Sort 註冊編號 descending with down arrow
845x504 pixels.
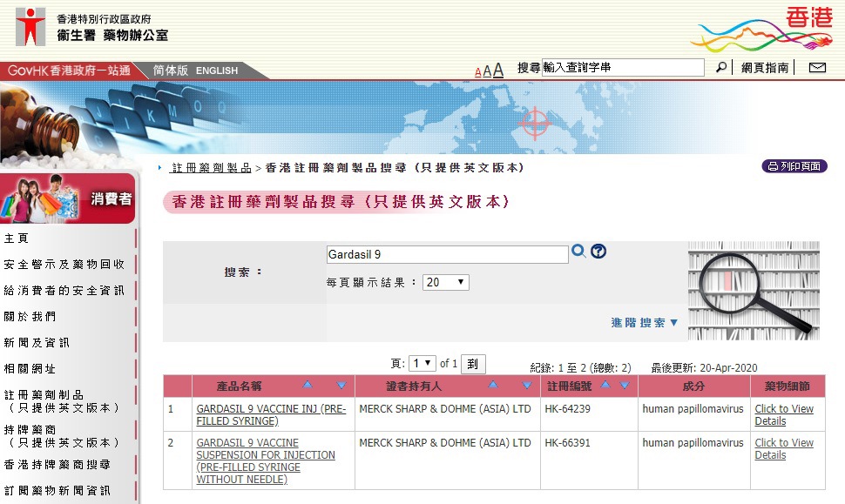tap(624, 385)
